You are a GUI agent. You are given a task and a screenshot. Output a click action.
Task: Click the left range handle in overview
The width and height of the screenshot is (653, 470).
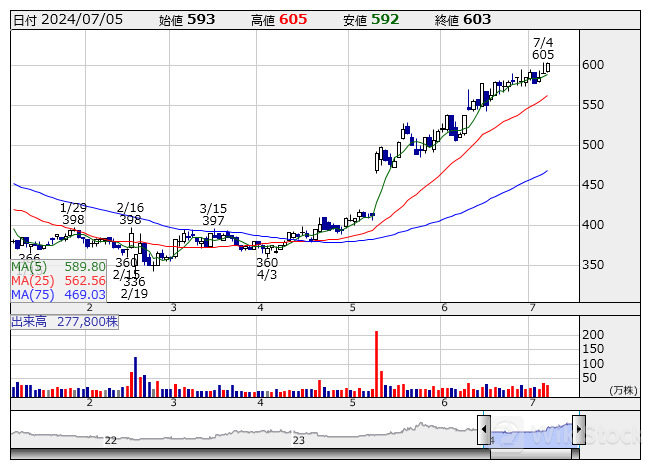484,432
